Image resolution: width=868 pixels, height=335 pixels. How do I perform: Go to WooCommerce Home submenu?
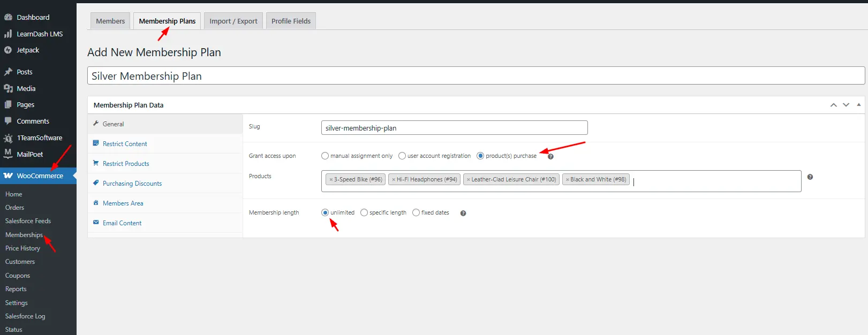(14, 194)
